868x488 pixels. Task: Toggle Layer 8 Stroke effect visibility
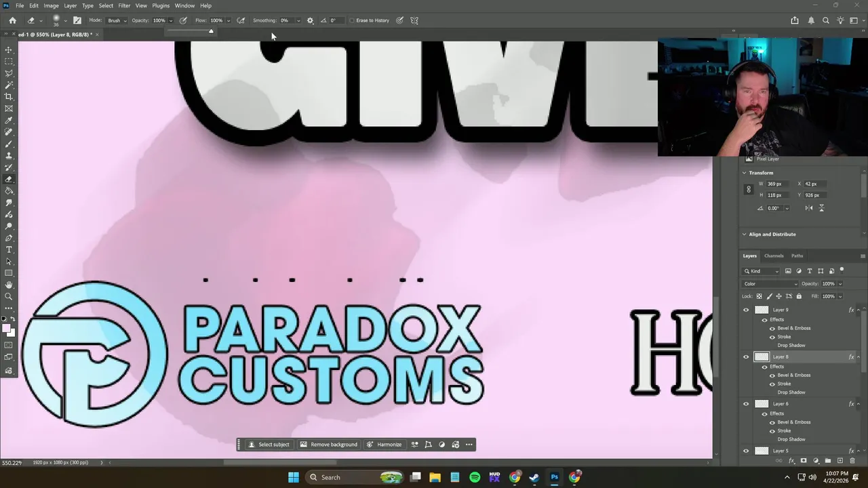pos(772,384)
